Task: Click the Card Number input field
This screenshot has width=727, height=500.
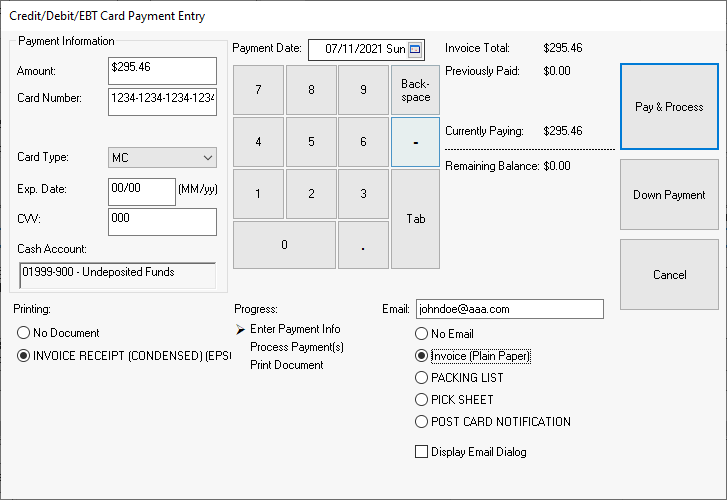Action: tap(162, 103)
